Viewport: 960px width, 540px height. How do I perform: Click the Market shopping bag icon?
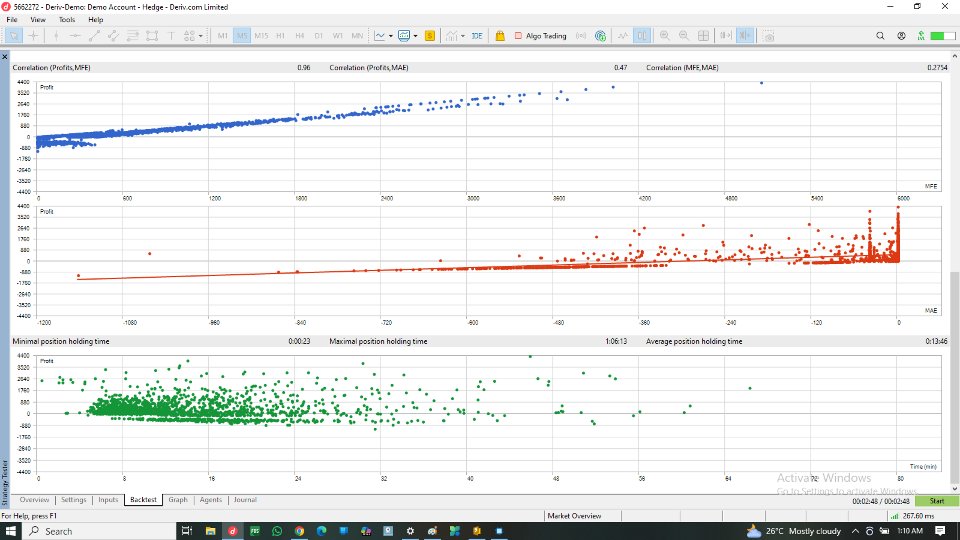tap(500, 36)
